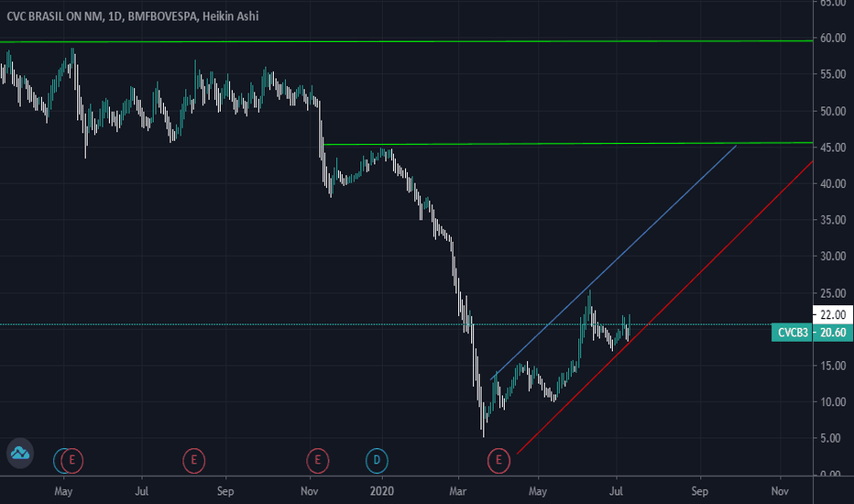Click the 50.00 price axis label
The width and height of the screenshot is (854, 504).
(x=833, y=111)
